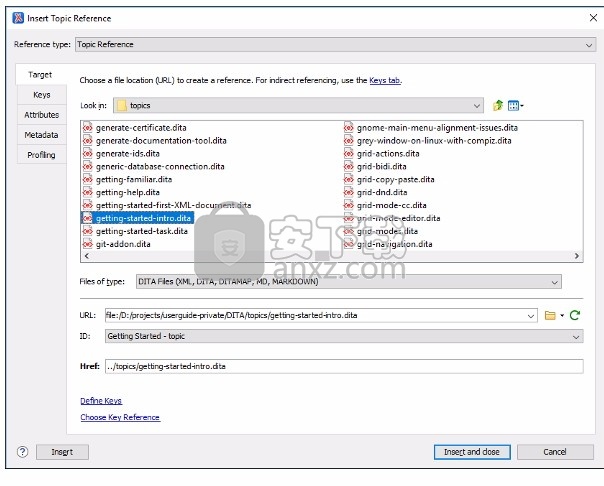Select grid-mode-cc.dita file

tap(391, 205)
